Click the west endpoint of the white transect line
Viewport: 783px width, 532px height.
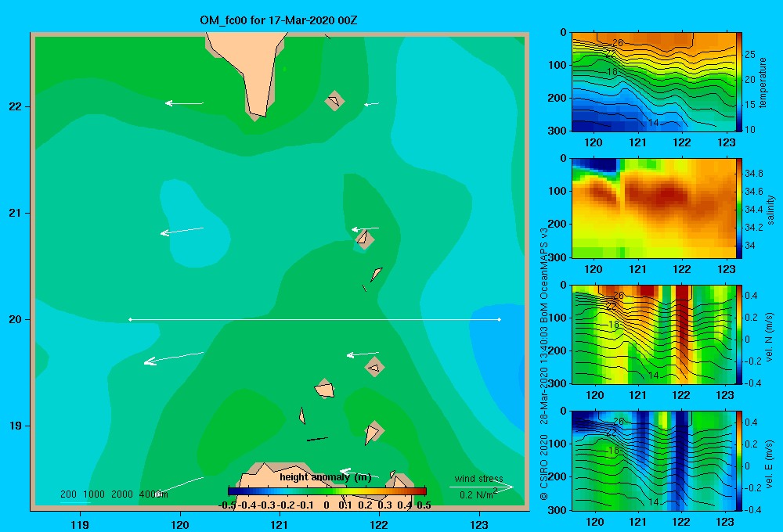130,319
